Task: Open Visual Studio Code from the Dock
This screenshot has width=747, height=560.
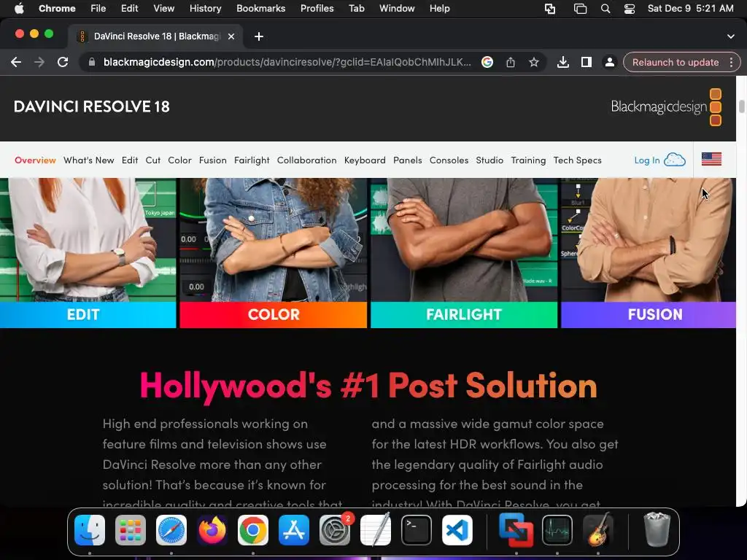Action: tap(457, 530)
